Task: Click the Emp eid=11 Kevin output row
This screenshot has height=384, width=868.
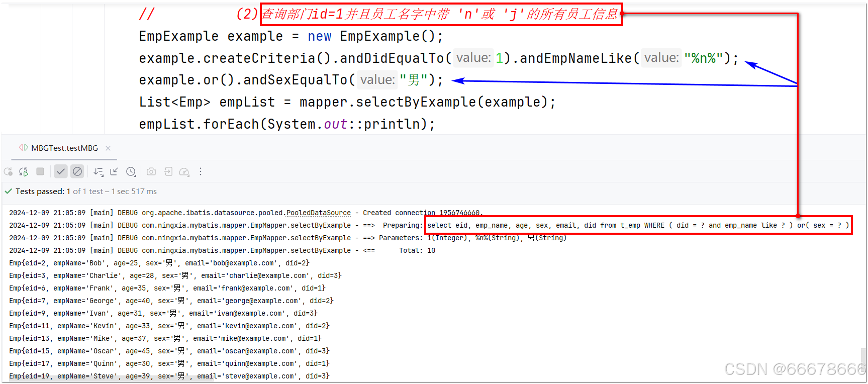Action: pos(169,326)
